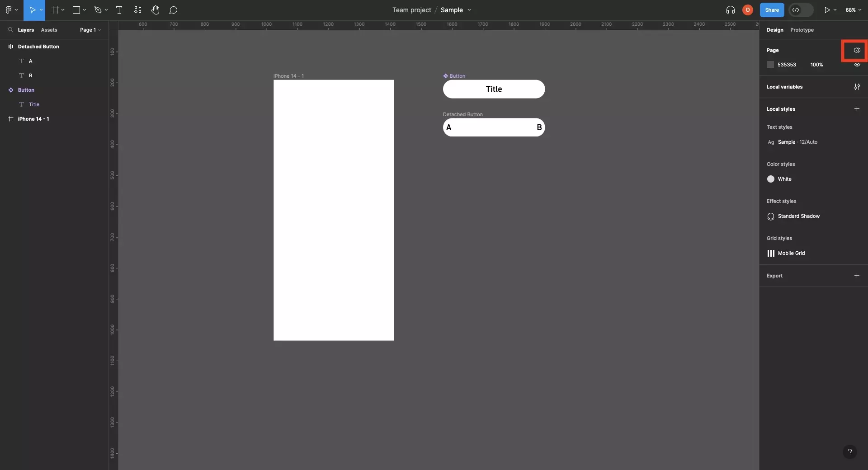Open the help question mark button
Screen dimensions: 868x470
850,451
